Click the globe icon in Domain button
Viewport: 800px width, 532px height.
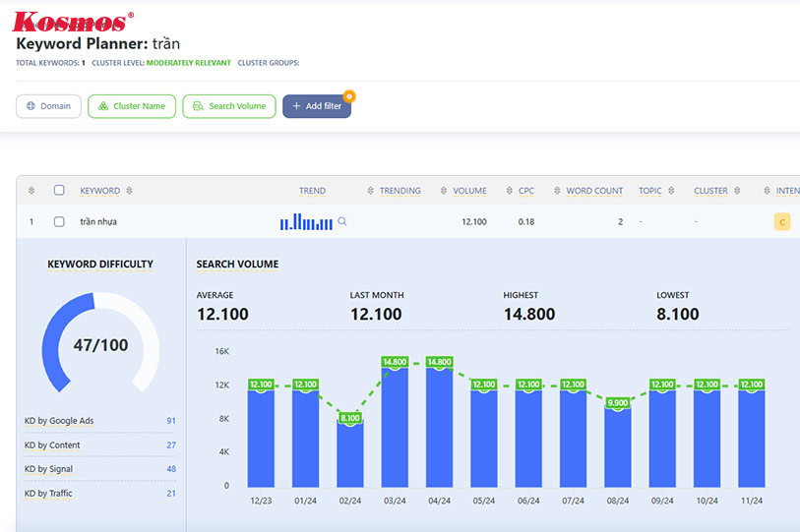(x=31, y=106)
